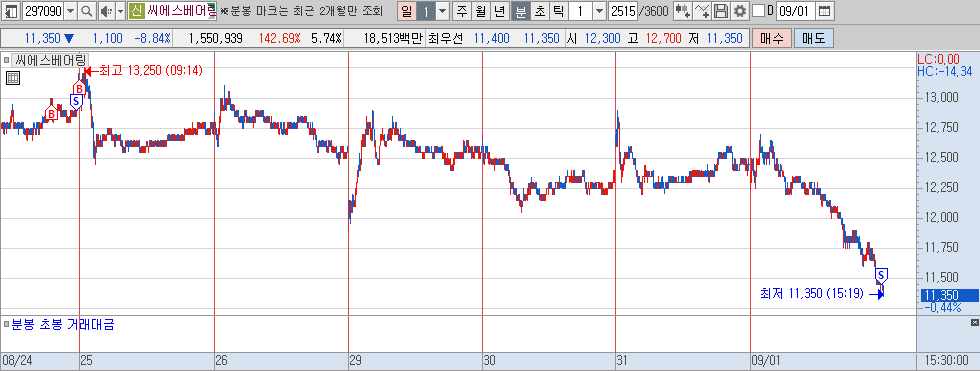This screenshot has width=980, height=371.
Task: Expand the stock code 297090 dropdown
Action: coord(70,11)
